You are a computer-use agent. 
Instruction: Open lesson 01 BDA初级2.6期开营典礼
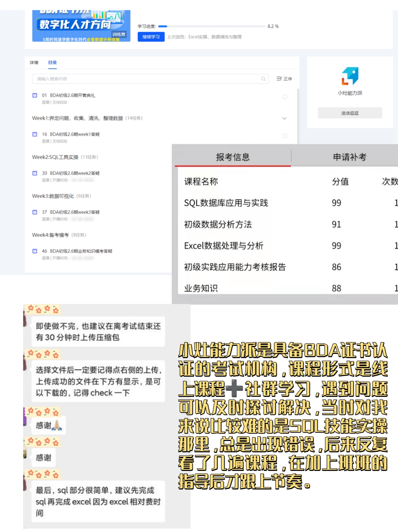coord(68,95)
